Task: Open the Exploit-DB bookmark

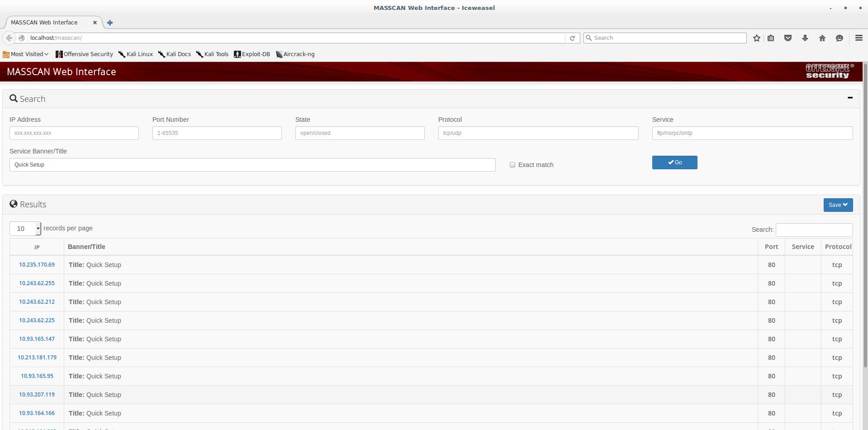Action: click(x=252, y=54)
